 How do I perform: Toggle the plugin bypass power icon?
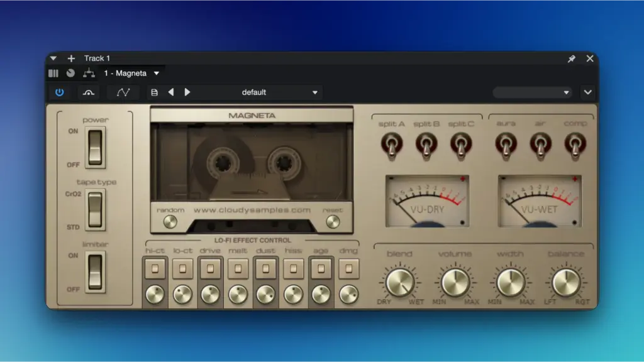[x=60, y=92]
